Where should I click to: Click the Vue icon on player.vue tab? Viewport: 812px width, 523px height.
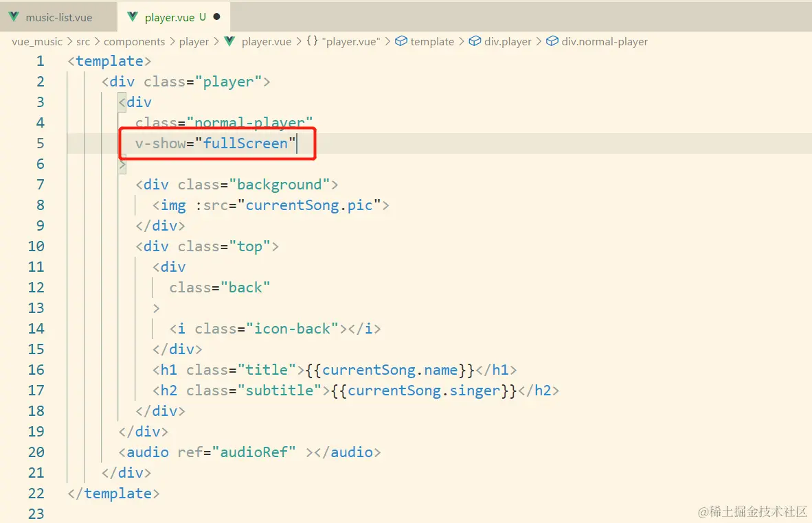click(133, 16)
